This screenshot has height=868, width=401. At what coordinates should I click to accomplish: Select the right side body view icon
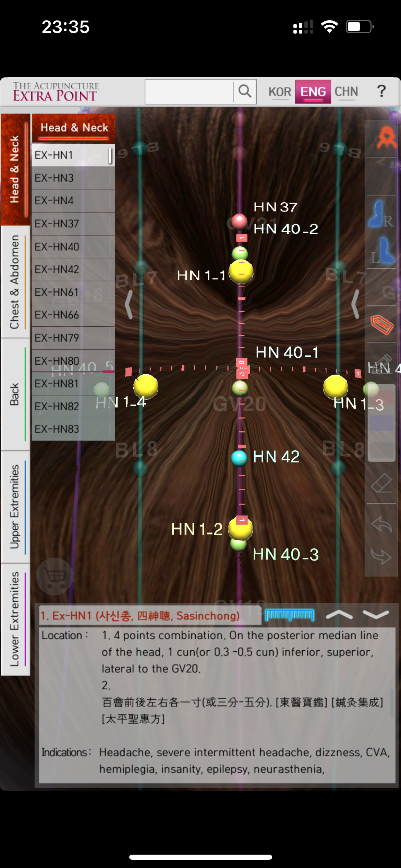tap(381, 214)
